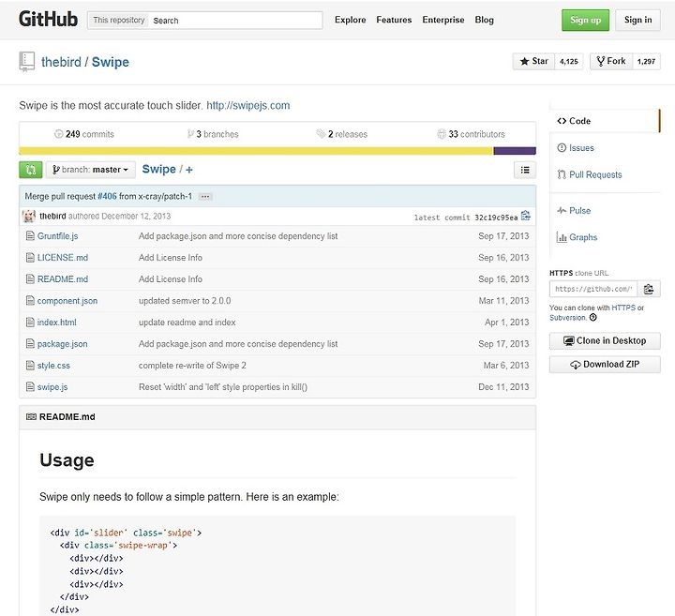Click the README.md file icon in list
This screenshot has width=675, height=616.
(x=30, y=279)
